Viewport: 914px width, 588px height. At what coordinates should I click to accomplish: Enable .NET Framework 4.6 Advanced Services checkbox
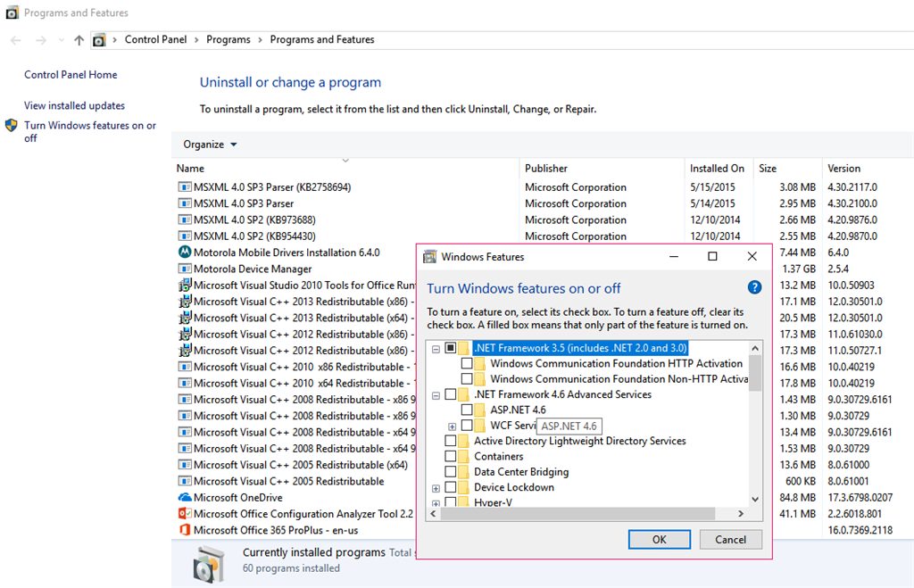click(450, 394)
